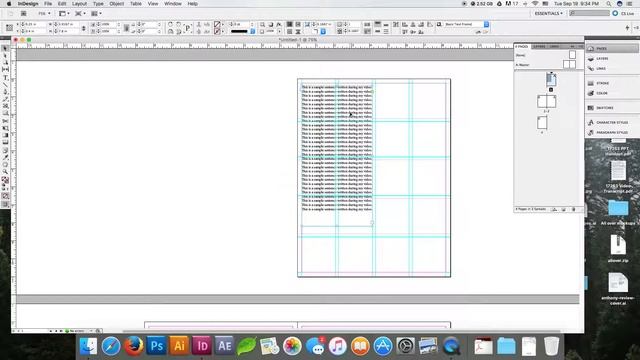Select the [None] master row
This screenshot has height=360, width=640.
point(545,55)
